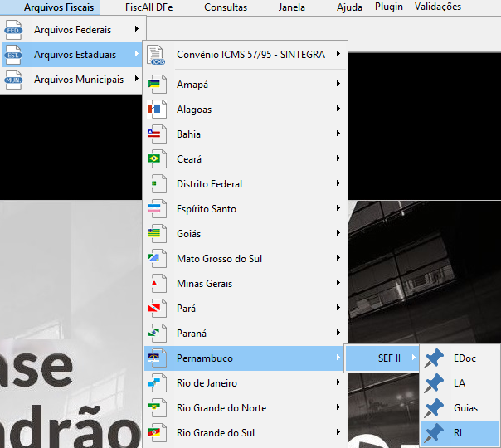
Task: Choose the Alagoas label
Action: [194, 110]
